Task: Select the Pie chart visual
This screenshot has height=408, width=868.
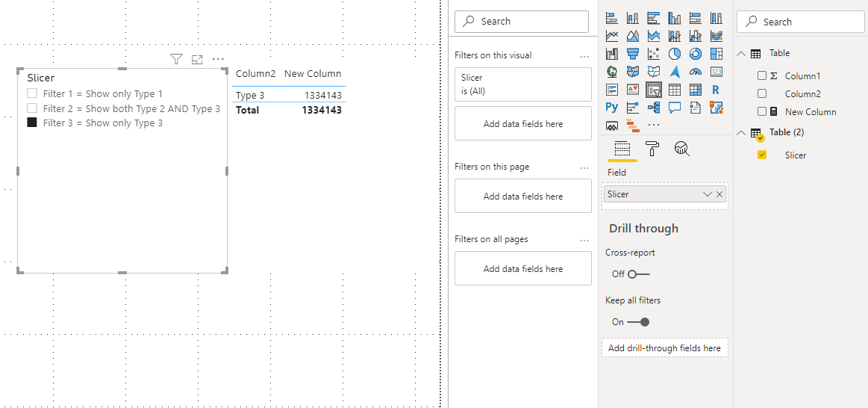Action: tap(674, 54)
